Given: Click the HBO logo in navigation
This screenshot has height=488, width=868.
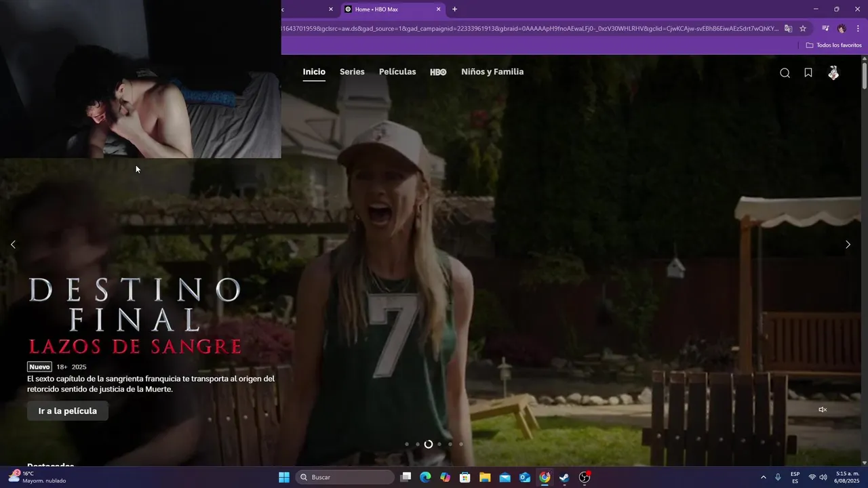Looking at the screenshot, I should (438, 72).
